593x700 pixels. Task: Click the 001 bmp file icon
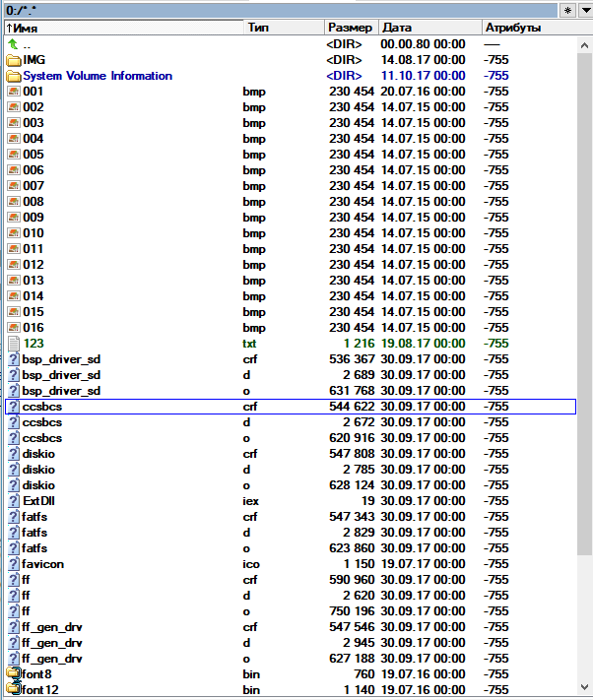14,92
